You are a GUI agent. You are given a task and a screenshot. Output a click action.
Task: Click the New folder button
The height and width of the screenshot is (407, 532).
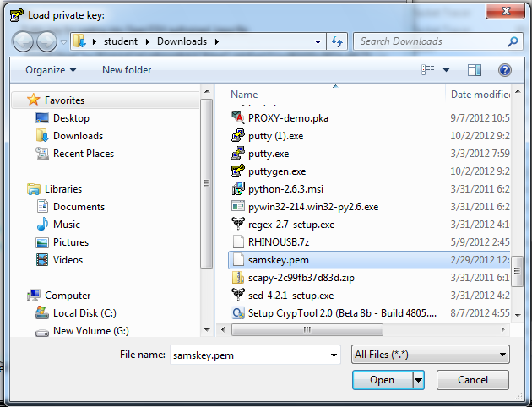[127, 70]
